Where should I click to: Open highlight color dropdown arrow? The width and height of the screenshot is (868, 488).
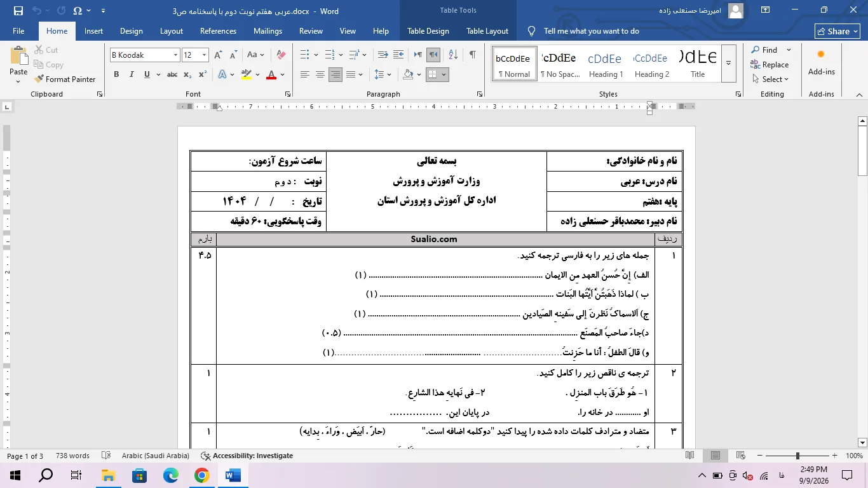point(257,74)
